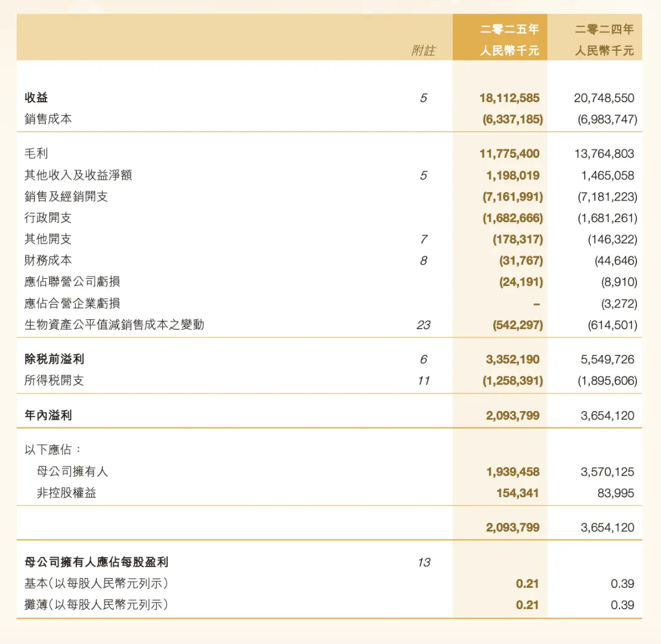The image size is (661, 644).
Task: Click note number 8 beside 財務成本
Action: (x=424, y=261)
